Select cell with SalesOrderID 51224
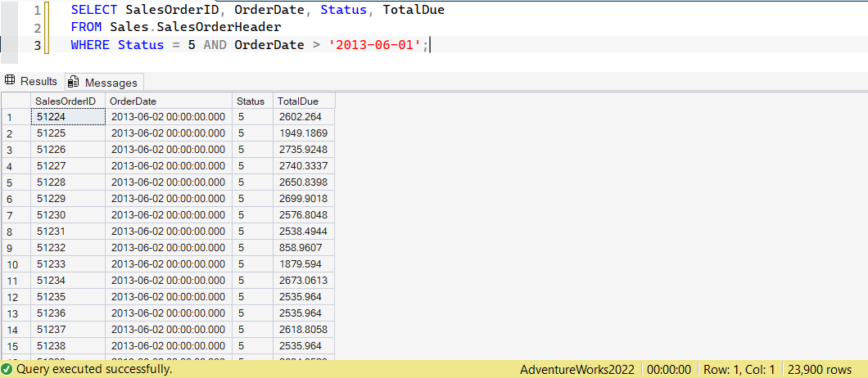 coord(68,117)
